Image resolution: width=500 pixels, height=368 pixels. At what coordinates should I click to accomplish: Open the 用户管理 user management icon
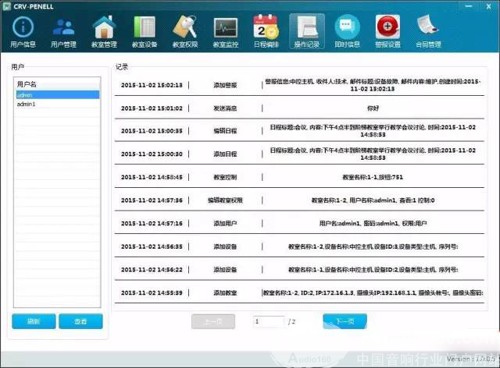click(x=63, y=32)
